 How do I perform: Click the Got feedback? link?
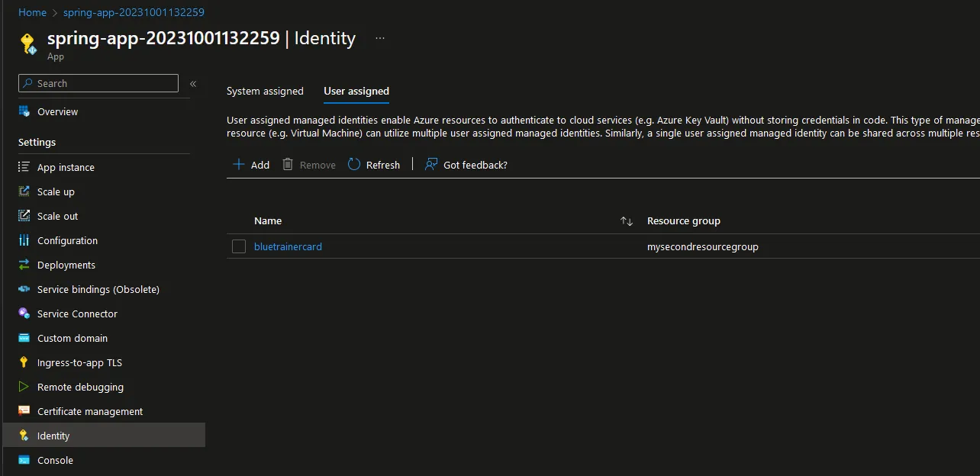pos(475,165)
